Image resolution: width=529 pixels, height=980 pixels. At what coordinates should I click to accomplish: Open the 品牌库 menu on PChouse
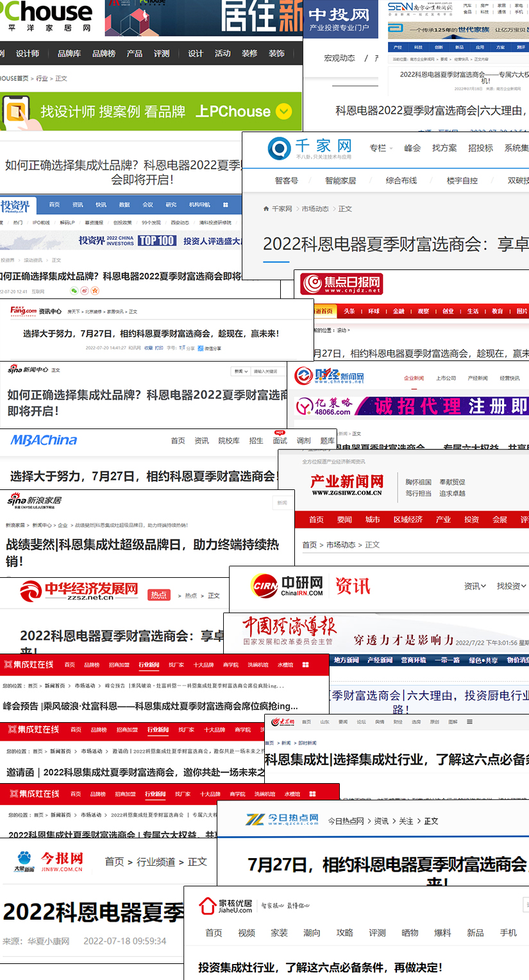click(69, 54)
